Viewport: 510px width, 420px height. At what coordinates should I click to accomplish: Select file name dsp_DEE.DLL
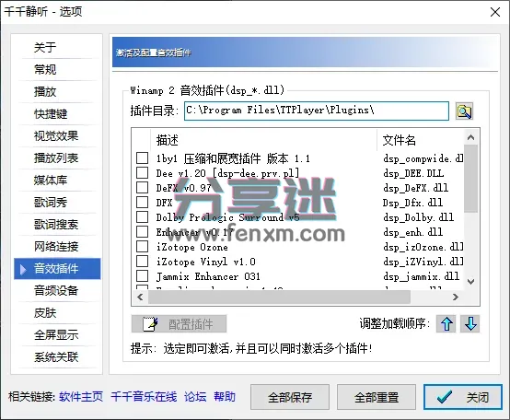tap(413, 173)
